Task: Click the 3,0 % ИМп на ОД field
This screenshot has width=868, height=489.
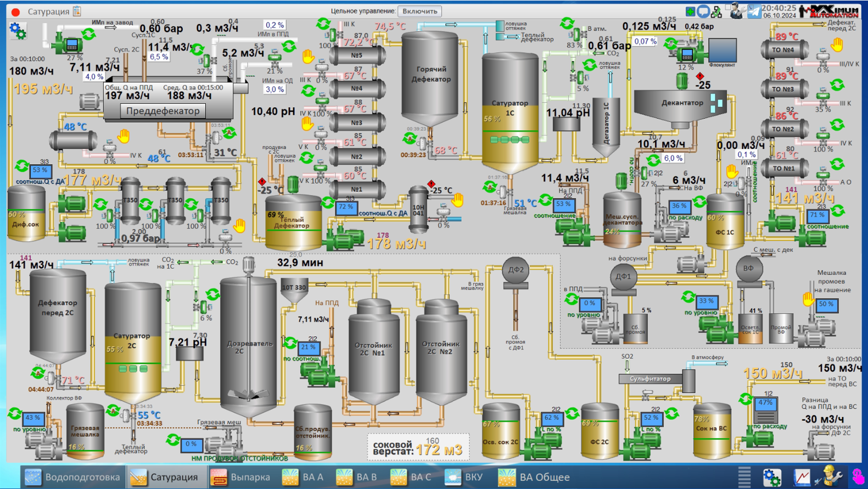Action: 275,89
